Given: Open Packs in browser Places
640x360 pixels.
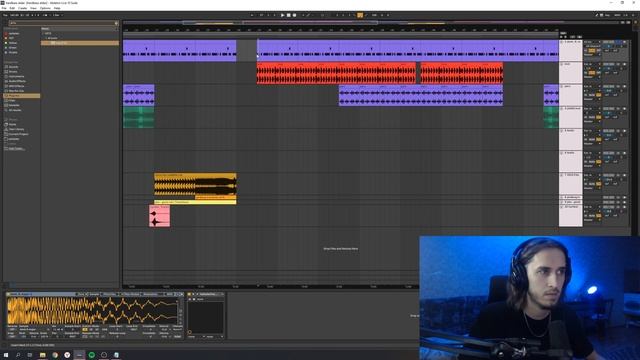Looking at the screenshot, I should pos(13,124).
